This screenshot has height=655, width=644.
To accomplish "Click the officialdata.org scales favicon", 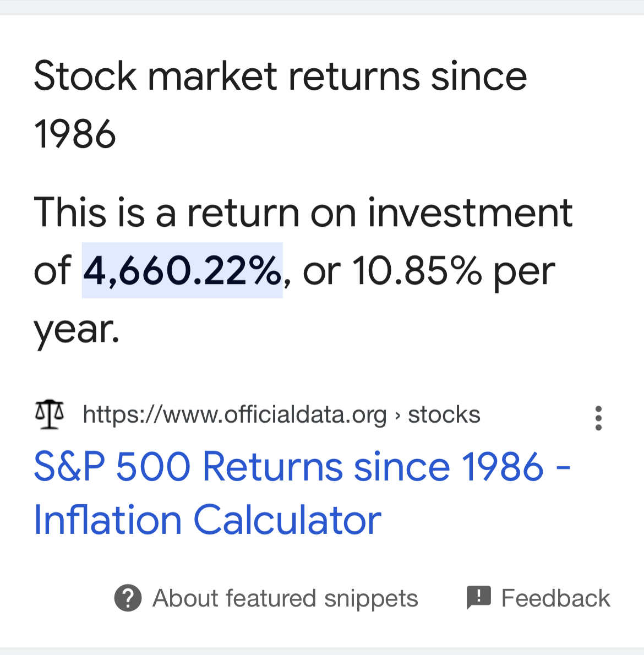I will click(x=50, y=414).
